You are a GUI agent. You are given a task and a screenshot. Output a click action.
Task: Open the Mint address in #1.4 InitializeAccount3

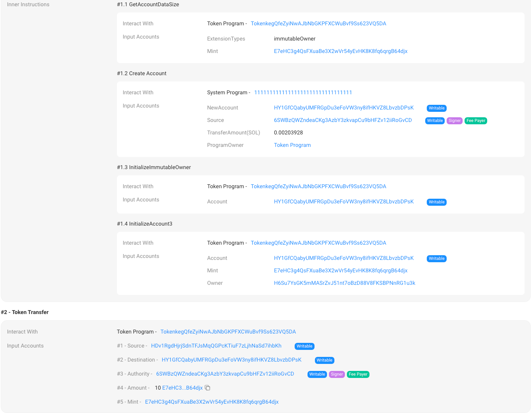pyautogui.click(x=340, y=271)
